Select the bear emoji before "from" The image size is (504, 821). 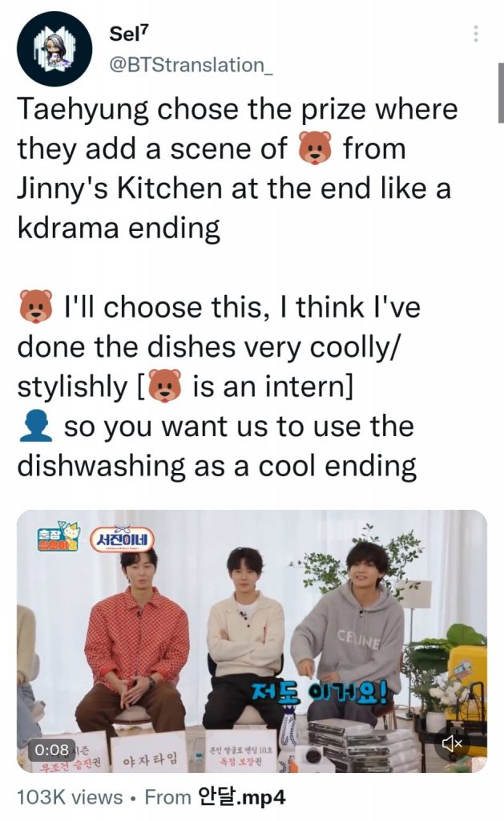tap(315, 148)
